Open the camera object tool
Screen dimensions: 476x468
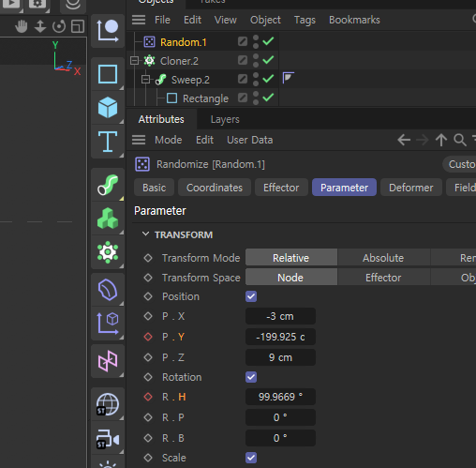[x=108, y=438]
